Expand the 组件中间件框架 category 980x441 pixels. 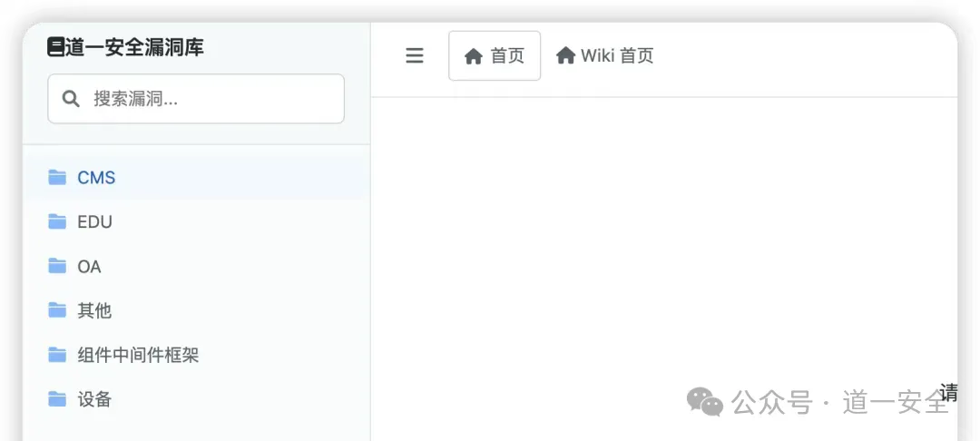(196, 356)
